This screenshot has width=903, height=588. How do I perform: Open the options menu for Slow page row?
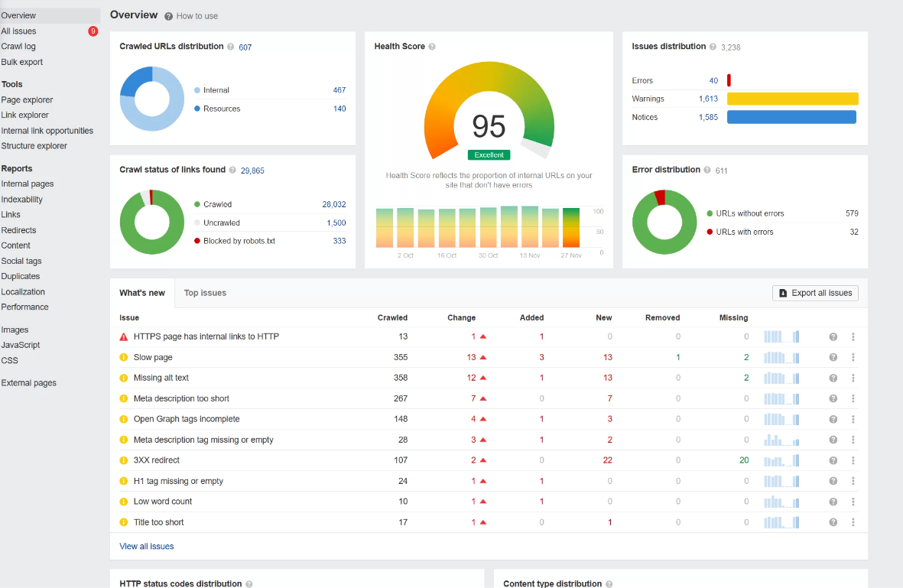coord(853,356)
